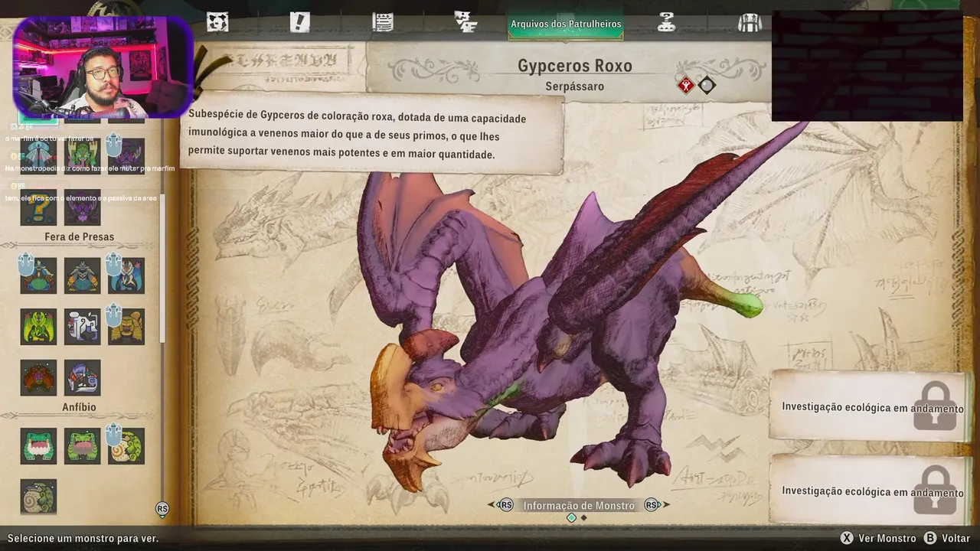Select first Fera de Presas blue-orange monster icon
This screenshot has height=551, width=980.
pyautogui.click(x=38, y=275)
